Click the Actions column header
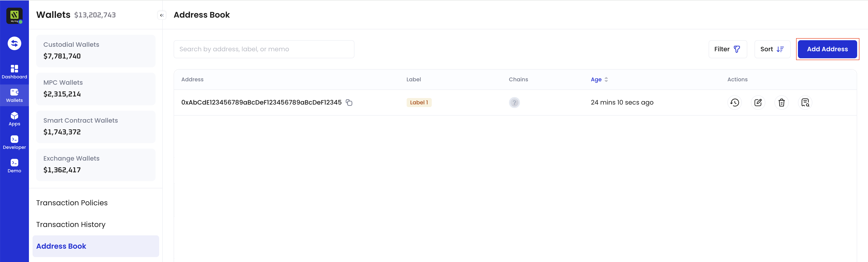868x262 pixels. (737, 80)
